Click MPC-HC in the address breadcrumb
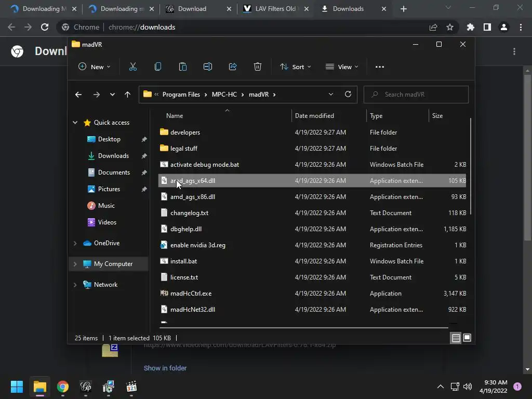 pyautogui.click(x=224, y=95)
